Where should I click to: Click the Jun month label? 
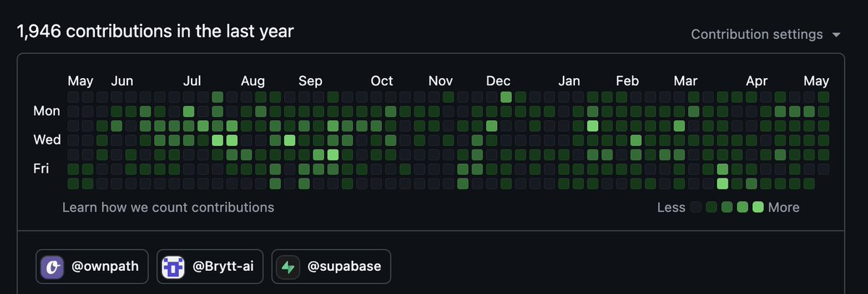coord(122,80)
